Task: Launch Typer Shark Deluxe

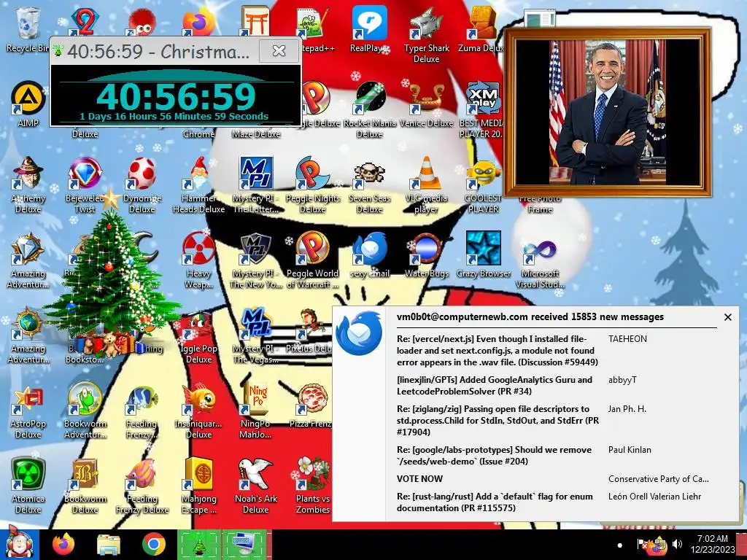Action: point(426,34)
